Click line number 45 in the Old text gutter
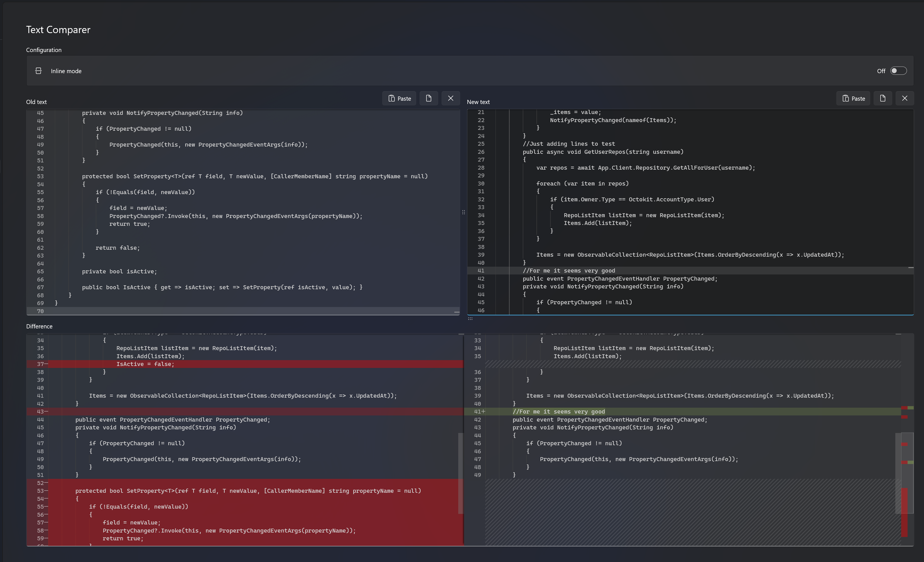This screenshot has width=924, height=562. (40, 113)
